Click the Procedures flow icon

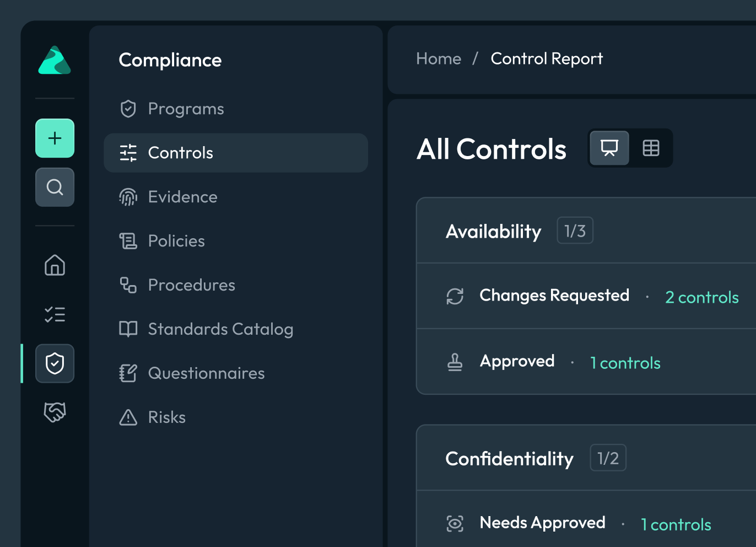point(128,285)
